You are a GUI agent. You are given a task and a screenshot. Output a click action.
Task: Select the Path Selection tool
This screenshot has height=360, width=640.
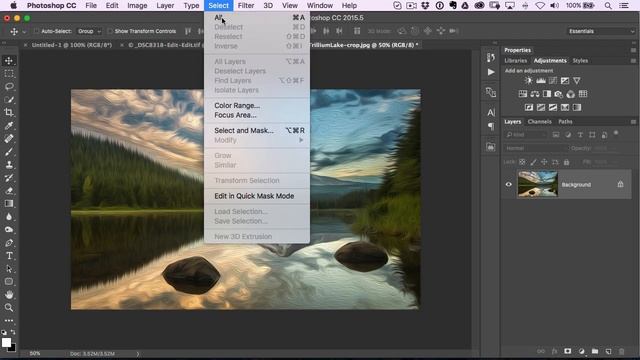tap(9, 269)
